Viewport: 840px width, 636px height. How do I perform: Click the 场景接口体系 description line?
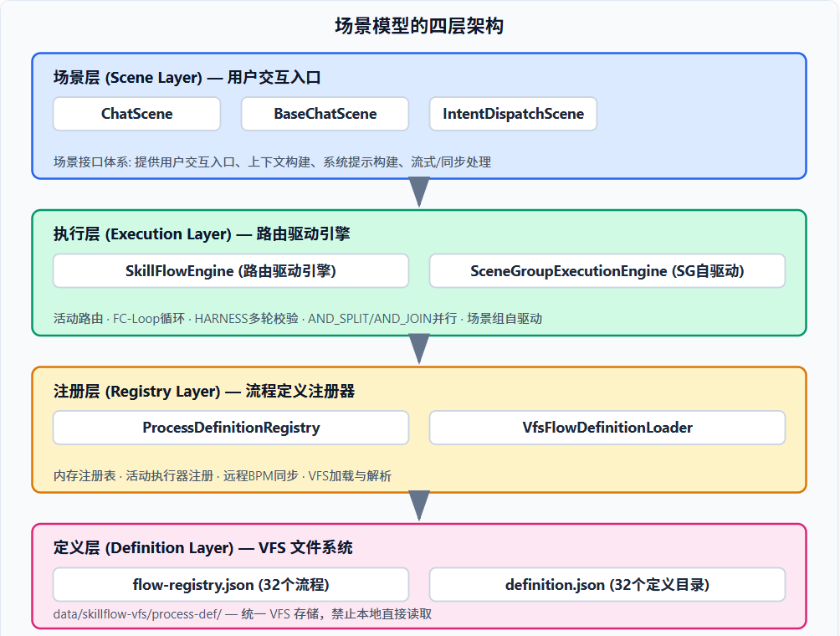pyautogui.click(x=272, y=162)
